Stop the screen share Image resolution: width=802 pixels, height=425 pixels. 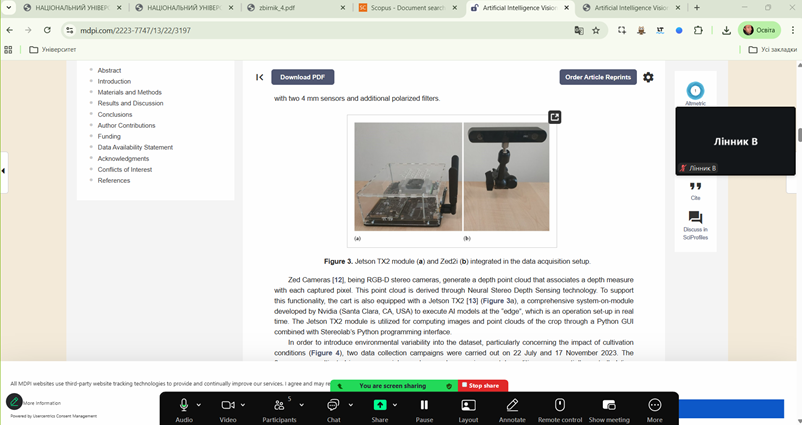point(483,386)
